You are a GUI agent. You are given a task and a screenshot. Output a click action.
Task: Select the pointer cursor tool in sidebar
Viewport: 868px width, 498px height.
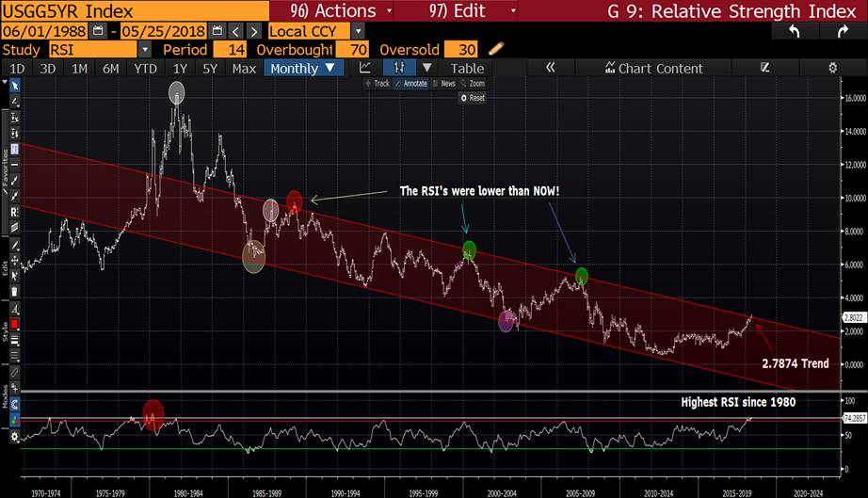coord(15,86)
